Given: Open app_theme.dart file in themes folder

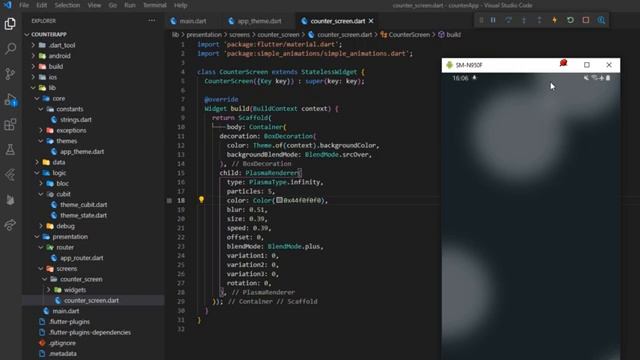Looking at the screenshot, I should point(82,151).
